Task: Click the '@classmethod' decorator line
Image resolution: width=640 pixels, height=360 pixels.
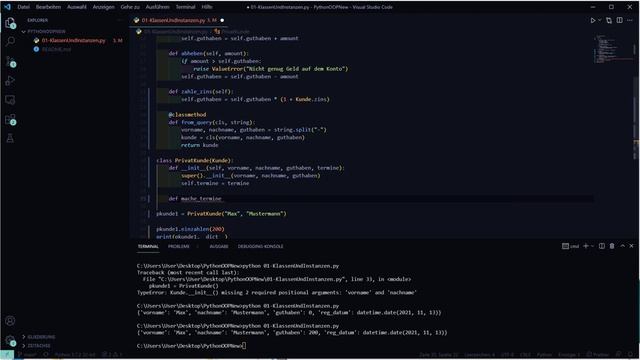Action: click(x=187, y=115)
